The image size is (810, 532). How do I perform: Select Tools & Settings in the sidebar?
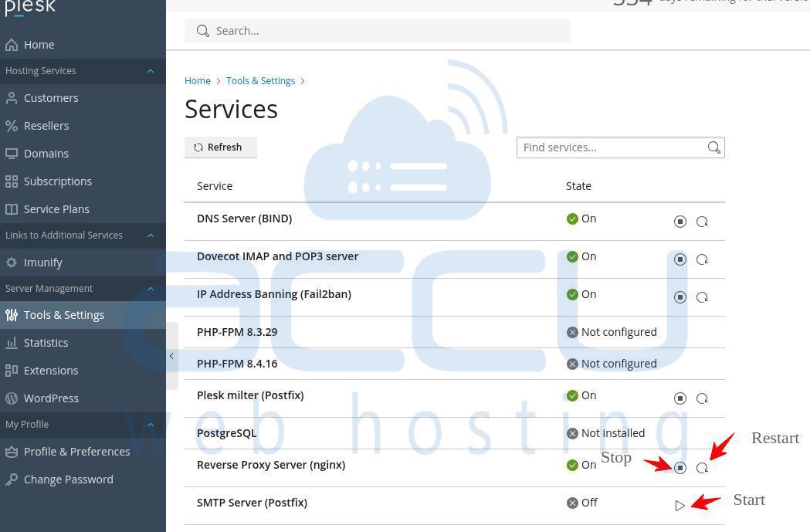[83, 315]
